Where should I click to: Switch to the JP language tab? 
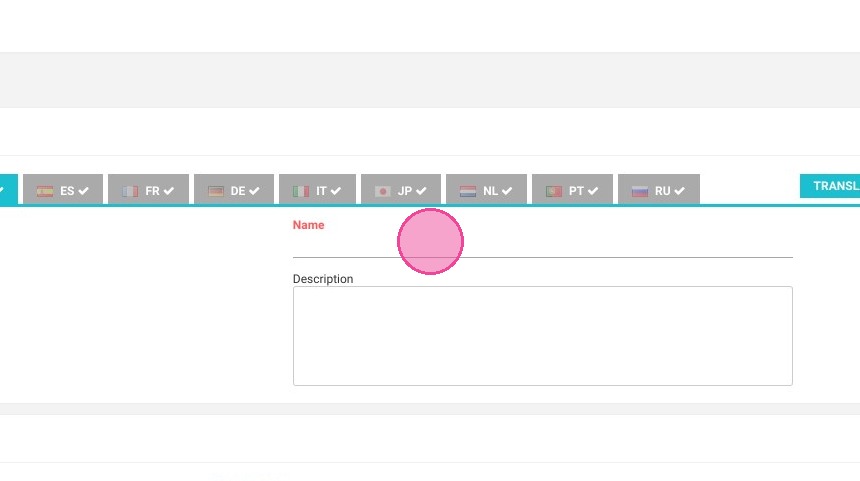pyautogui.click(x=401, y=189)
